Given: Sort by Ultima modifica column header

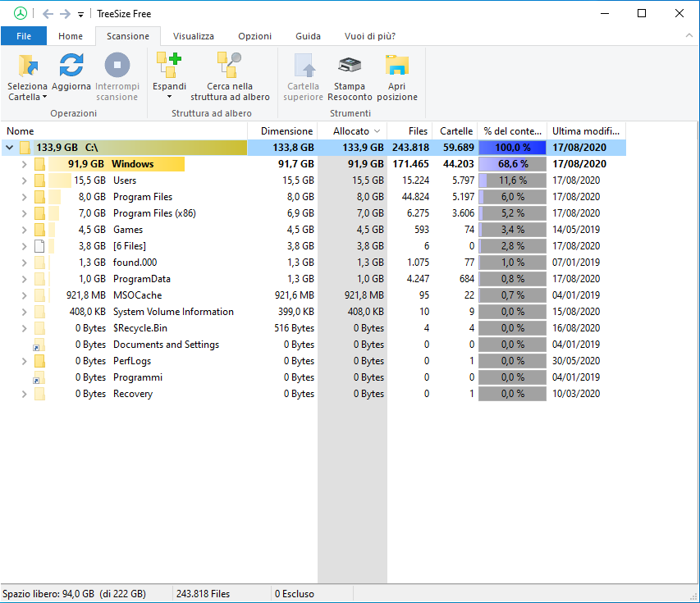Looking at the screenshot, I should [586, 131].
